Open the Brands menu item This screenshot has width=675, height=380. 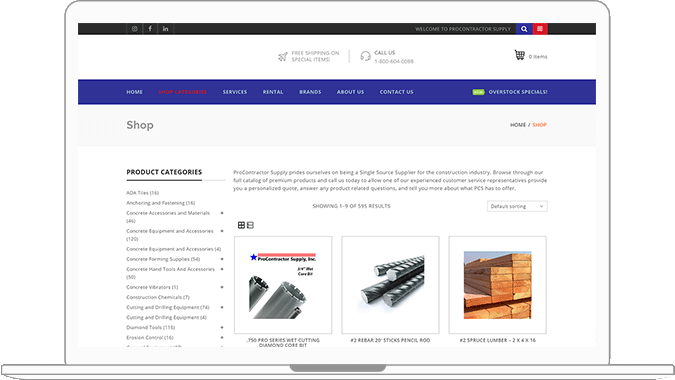coord(310,92)
